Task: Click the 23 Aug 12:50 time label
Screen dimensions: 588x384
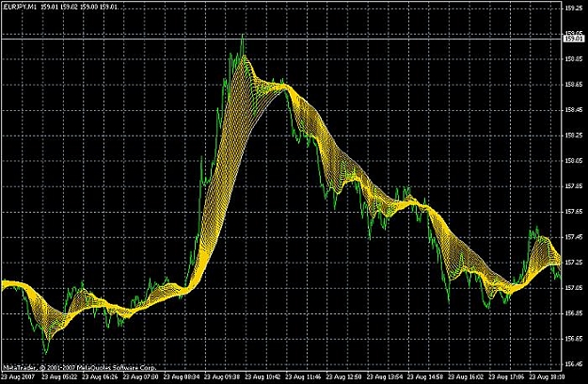Action: tap(344, 376)
